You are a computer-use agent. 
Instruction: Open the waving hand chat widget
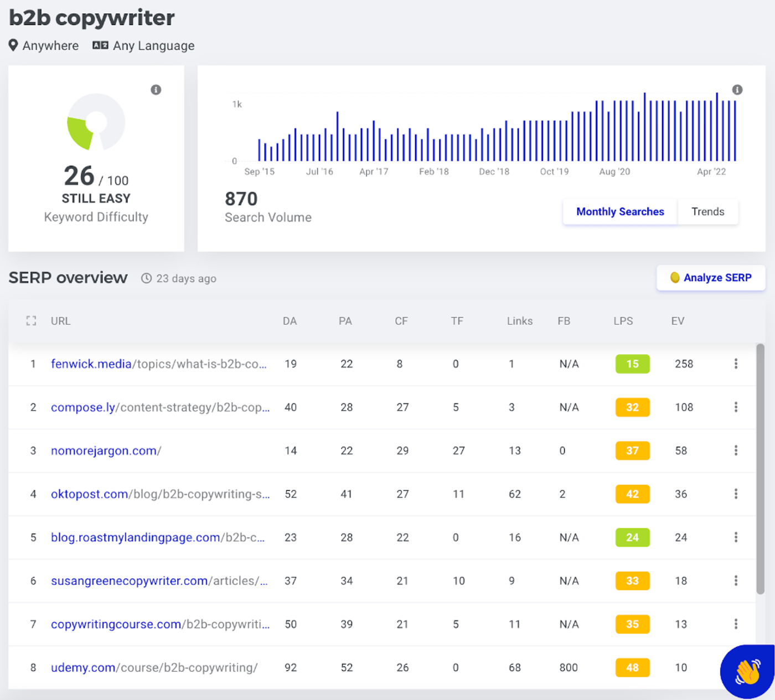(x=748, y=672)
